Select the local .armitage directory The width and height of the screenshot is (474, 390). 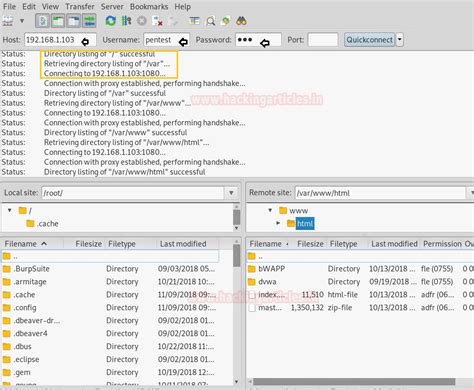[x=110, y=282]
